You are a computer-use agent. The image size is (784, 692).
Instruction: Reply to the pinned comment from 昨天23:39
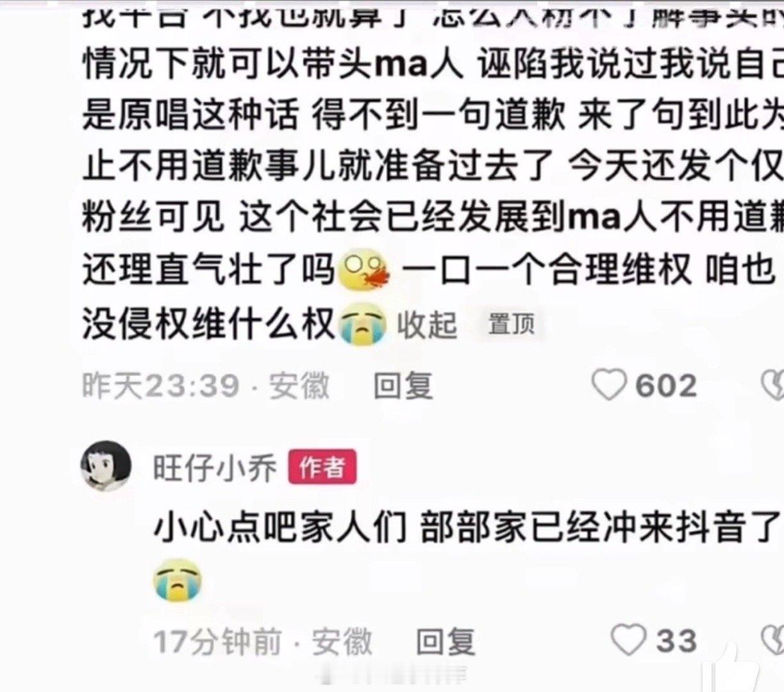[403, 386]
